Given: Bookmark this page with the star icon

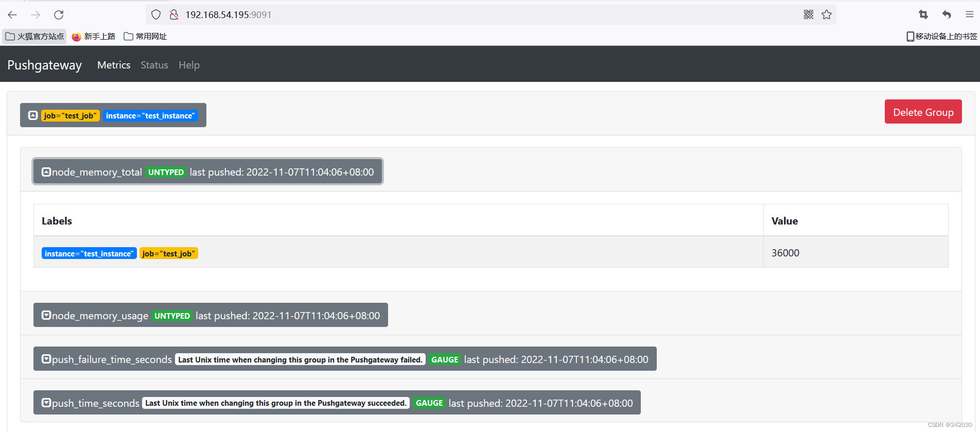Looking at the screenshot, I should 827,14.
